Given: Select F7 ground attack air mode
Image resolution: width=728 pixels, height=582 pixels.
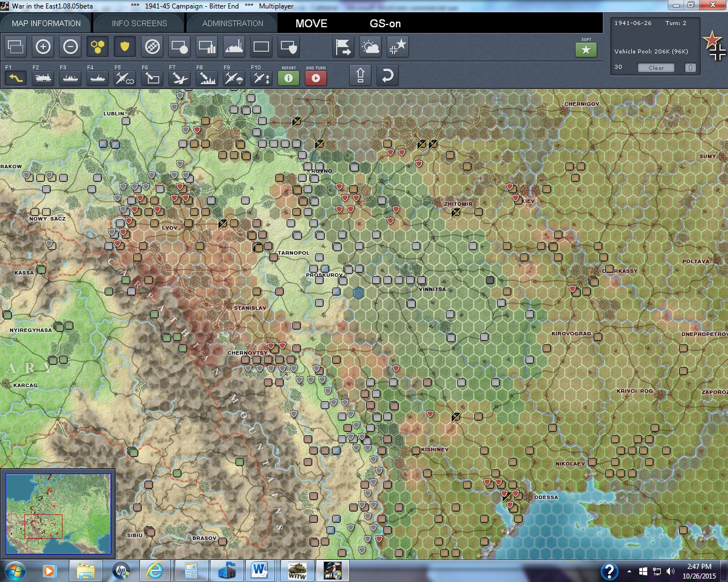Looking at the screenshot, I should point(179,78).
